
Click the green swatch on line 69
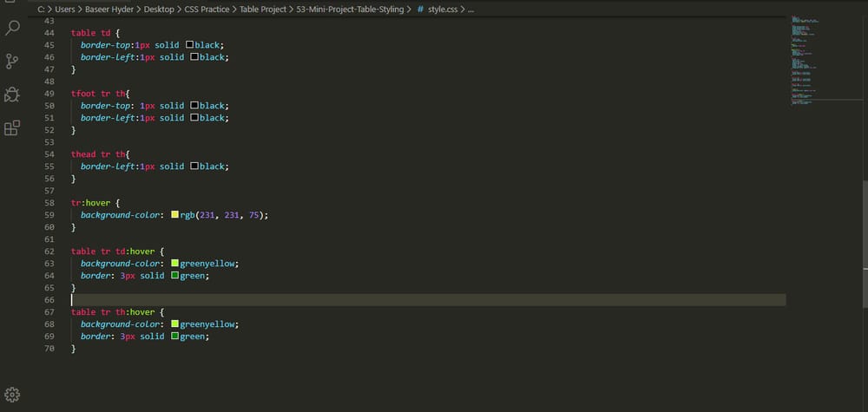175,336
